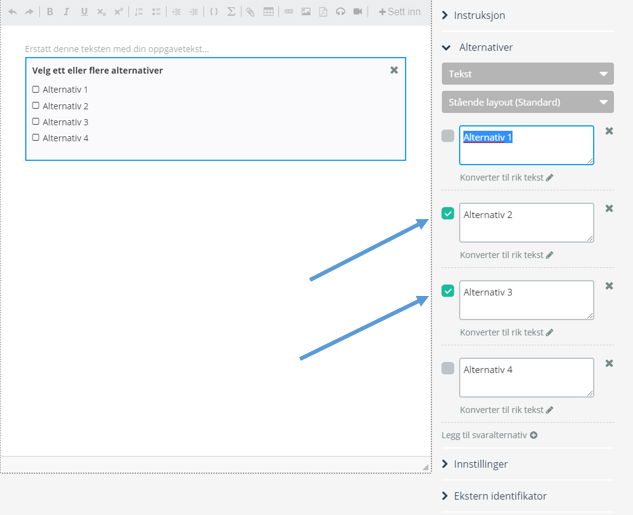Grab the editor resize handle
Screen dimensions: 633x515
coord(425,467)
